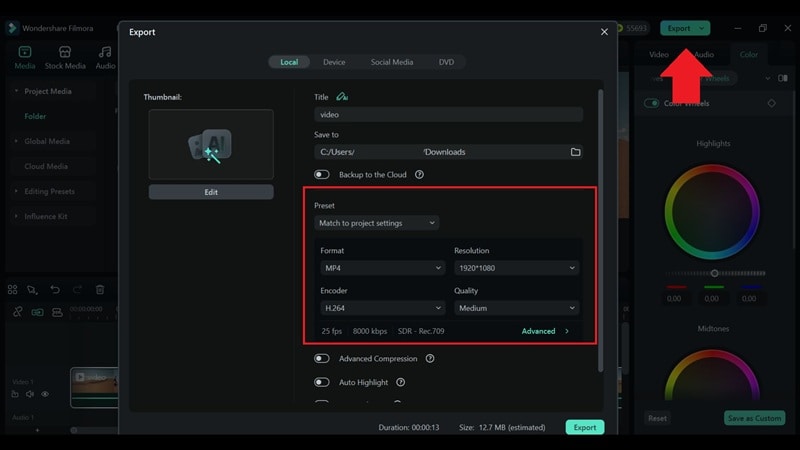Open the Quality Medium dropdown
The width and height of the screenshot is (800, 450).
tap(516, 308)
